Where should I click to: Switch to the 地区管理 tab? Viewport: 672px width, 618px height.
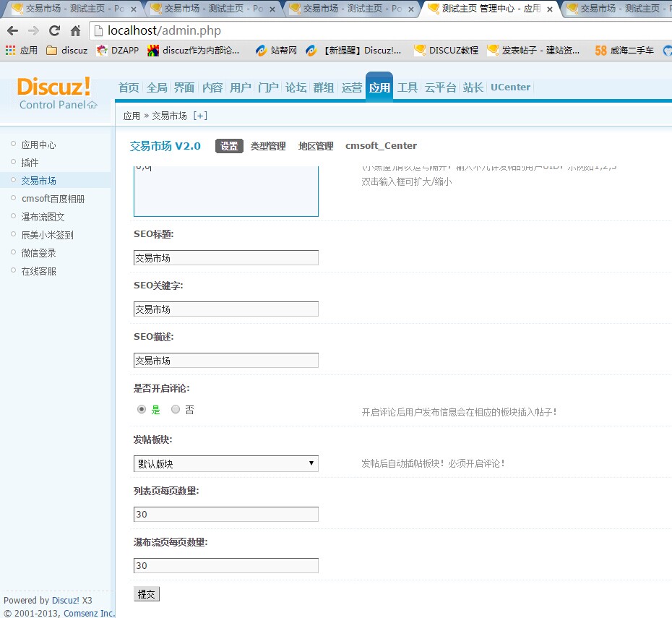[x=316, y=146]
